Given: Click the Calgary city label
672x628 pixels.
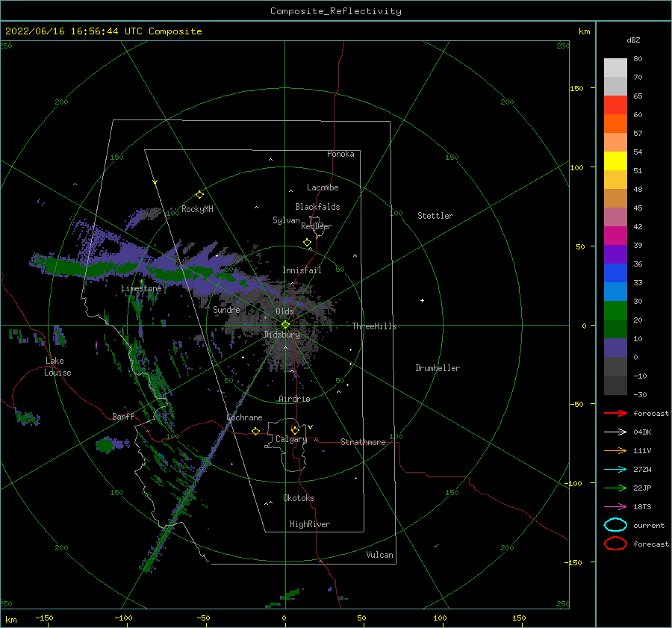Looking at the screenshot, I should tap(291, 439).
